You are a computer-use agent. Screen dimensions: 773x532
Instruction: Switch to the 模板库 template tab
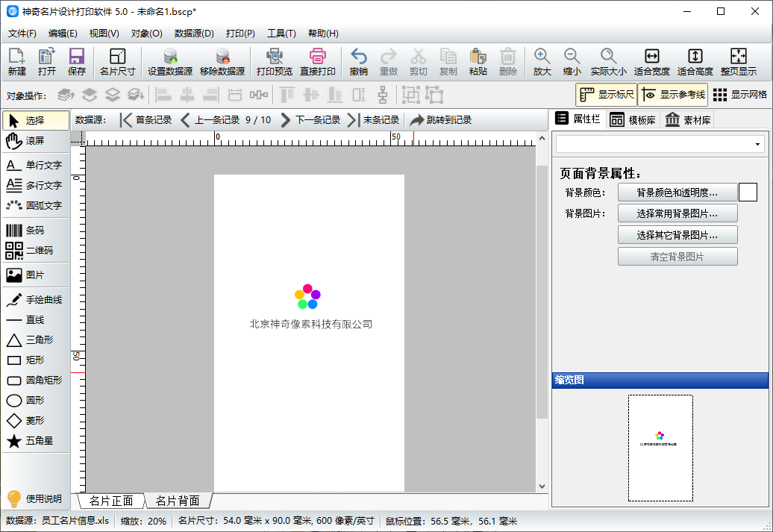633,120
